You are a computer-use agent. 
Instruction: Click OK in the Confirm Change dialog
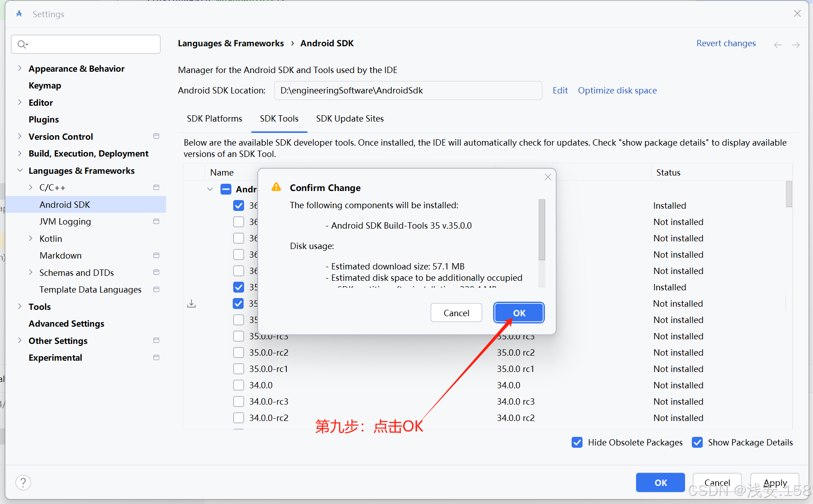tap(519, 313)
